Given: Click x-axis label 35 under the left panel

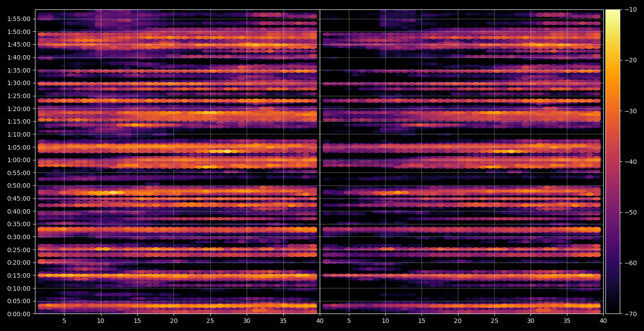Looking at the screenshot, I should point(283,321).
